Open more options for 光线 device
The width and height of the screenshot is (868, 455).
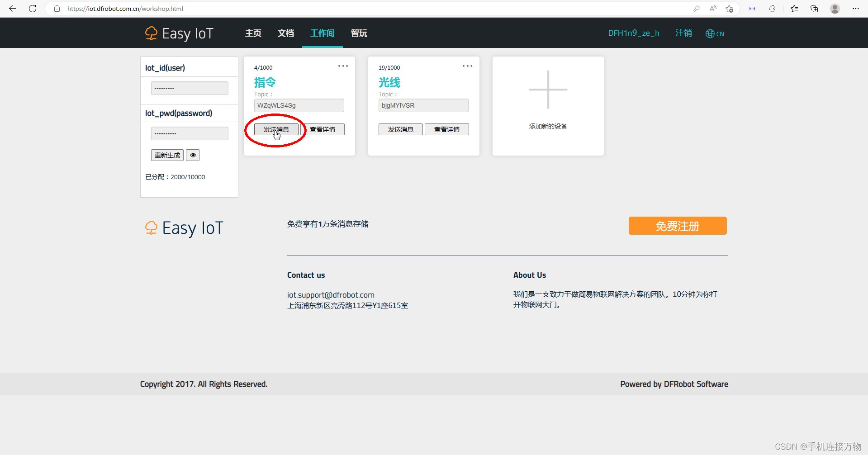click(467, 66)
